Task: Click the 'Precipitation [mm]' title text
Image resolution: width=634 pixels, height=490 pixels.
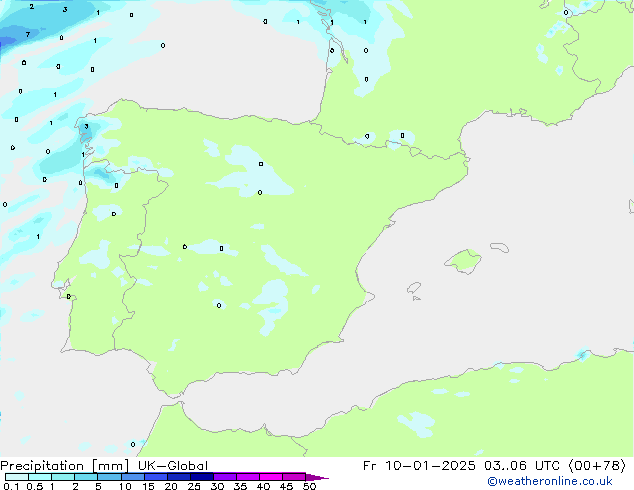Action: (x=65, y=466)
